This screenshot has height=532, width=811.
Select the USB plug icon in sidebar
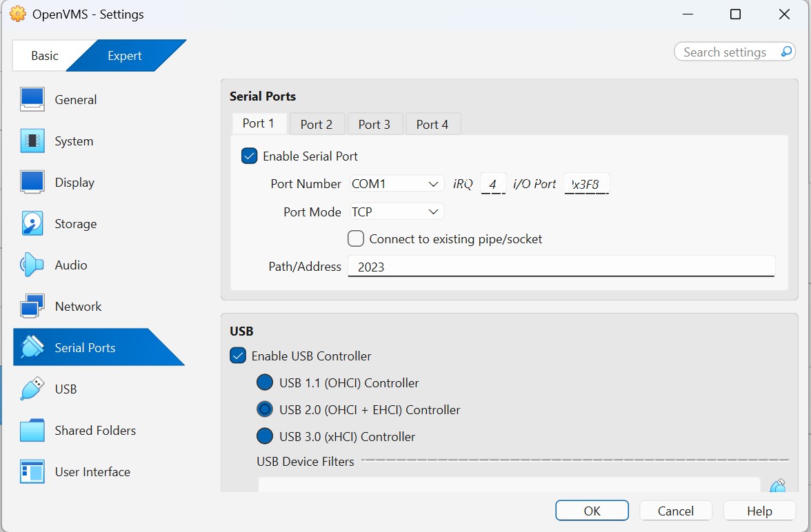[32, 389]
